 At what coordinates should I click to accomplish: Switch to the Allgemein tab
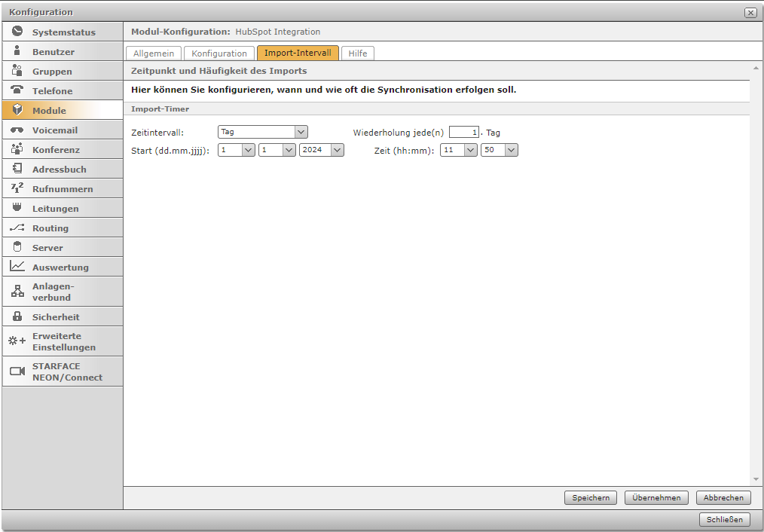[154, 54]
